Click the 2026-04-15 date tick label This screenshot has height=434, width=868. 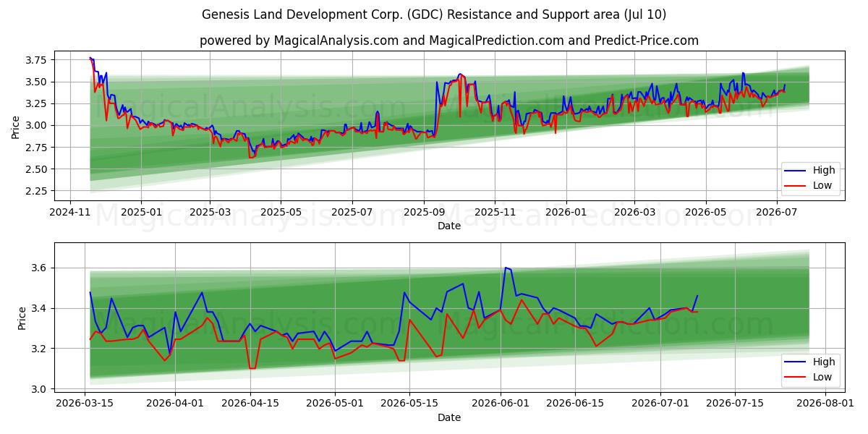coord(251,404)
